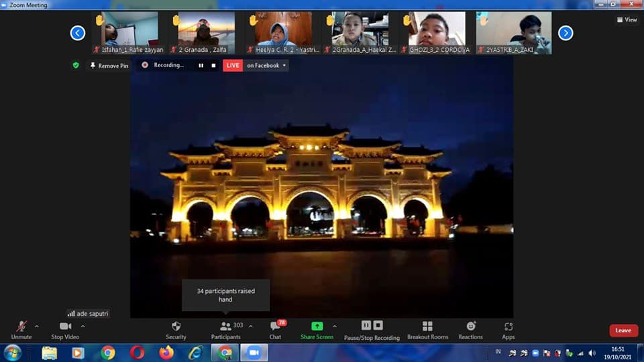Stop recording in bottom toolbar
Viewport: 644px width, 362px height.
click(378, 325)
